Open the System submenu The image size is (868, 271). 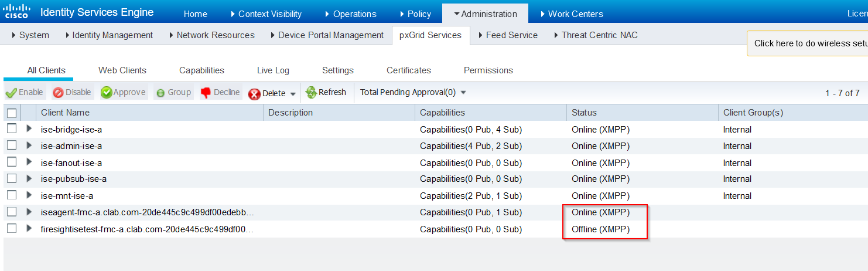pyautogui.click(x=30, y=35)
